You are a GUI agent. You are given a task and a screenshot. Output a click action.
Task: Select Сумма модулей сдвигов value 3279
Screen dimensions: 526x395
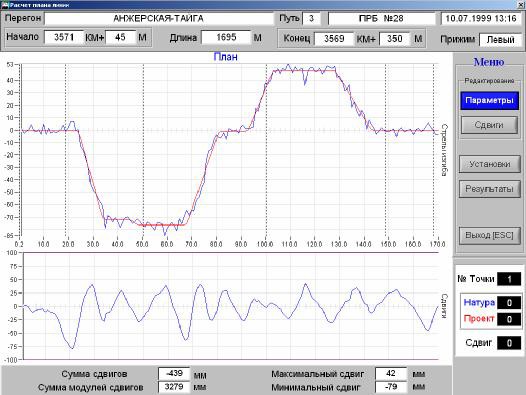pyautogui.click(x=174, y=387)
